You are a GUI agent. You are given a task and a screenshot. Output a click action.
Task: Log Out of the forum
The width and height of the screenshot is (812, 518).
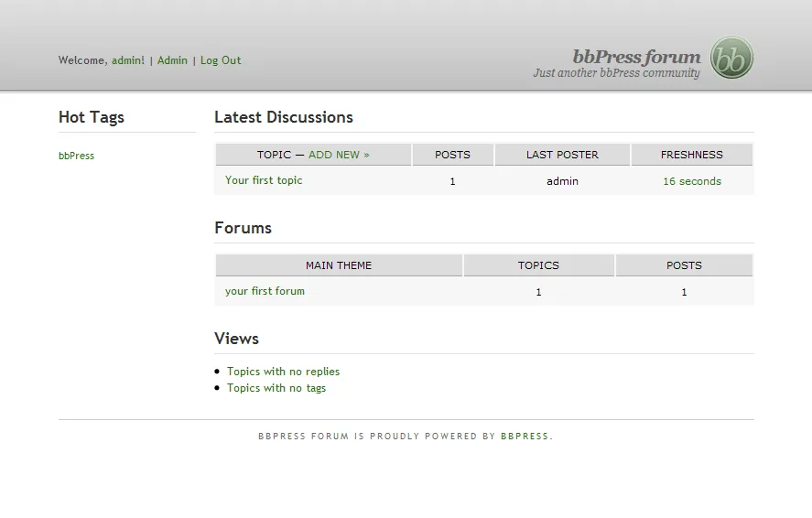pos(221,60)
